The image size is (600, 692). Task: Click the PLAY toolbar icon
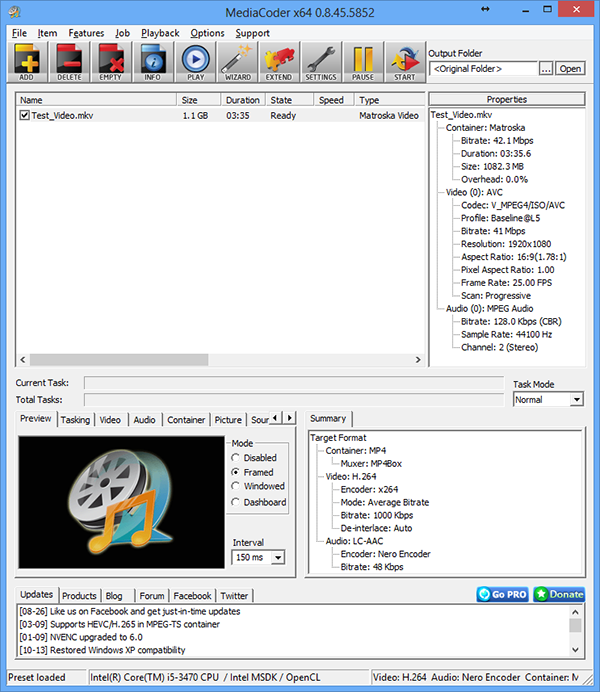click(195, 62)
